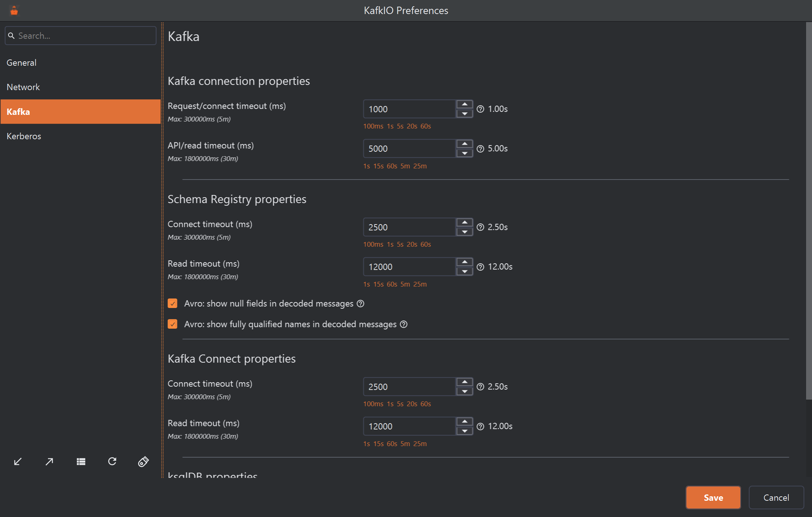Click 60s preset under Kafka Connect Connect timeout
Viewport: 812px width, 517px height.
[x=426, y=404]
